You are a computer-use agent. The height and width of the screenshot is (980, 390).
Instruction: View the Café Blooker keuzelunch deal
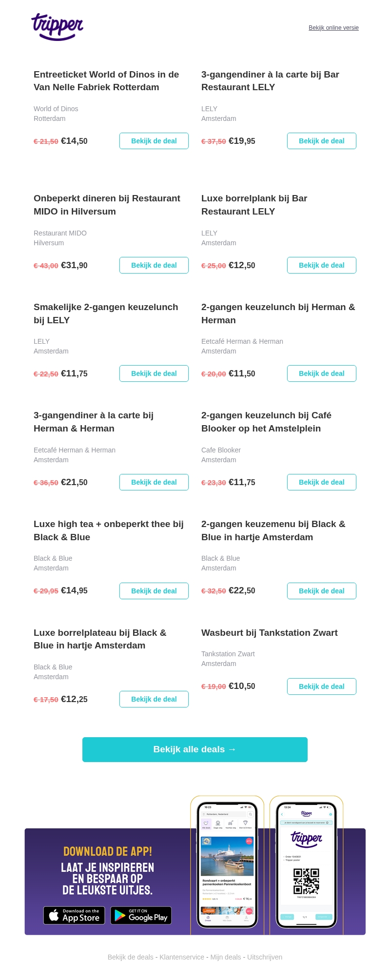[321, 482]
